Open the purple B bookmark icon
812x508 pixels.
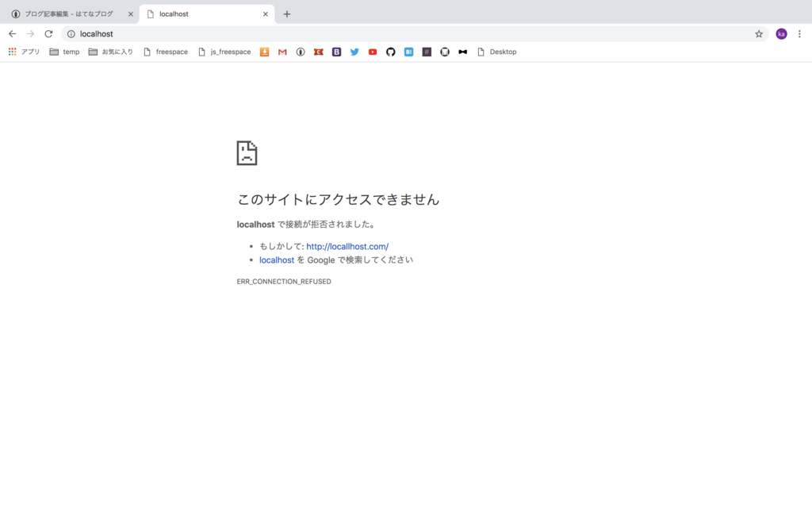pyautogui.click(x=336, y=52)
